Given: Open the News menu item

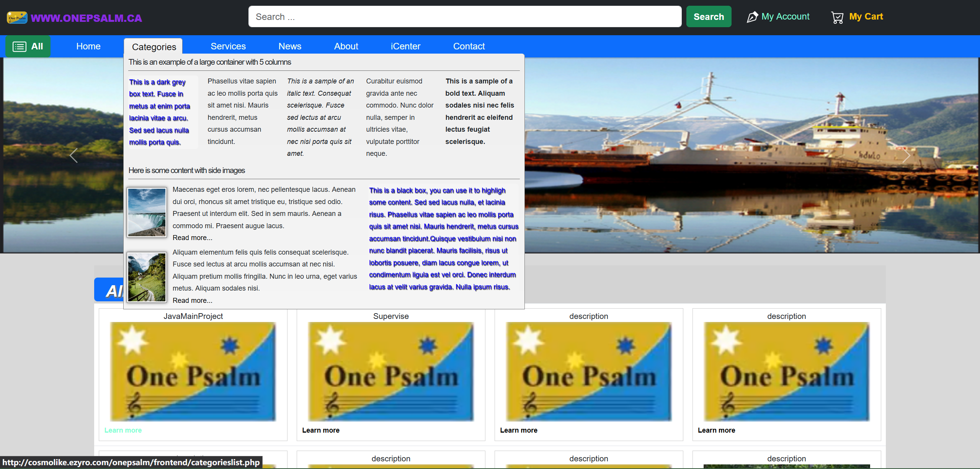Looking at the screenshot, I should [290, 46].
